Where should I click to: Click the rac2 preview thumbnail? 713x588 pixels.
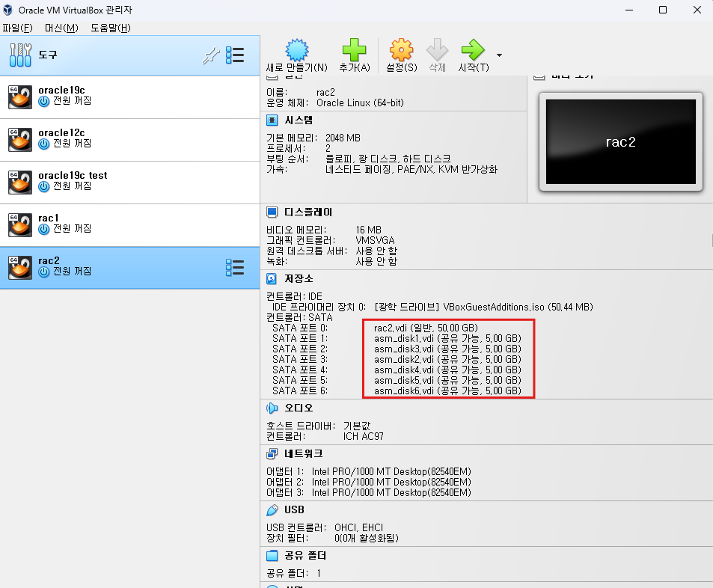coord(621,142)
